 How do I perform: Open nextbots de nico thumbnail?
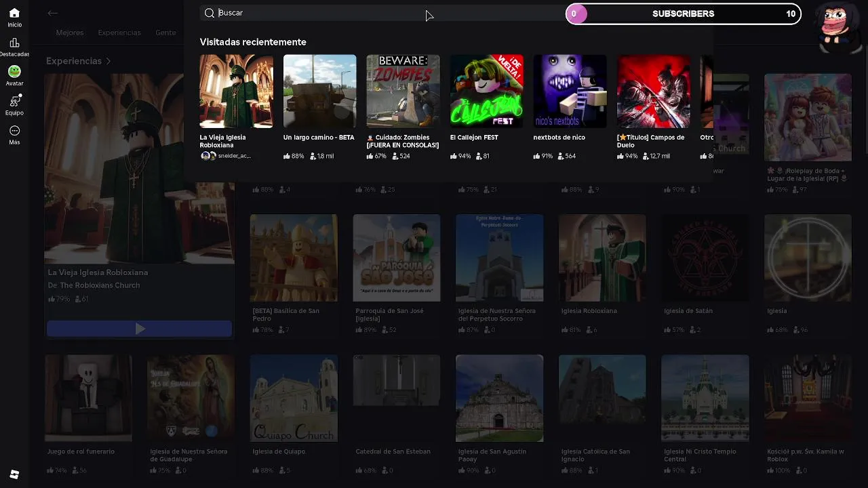tap(570, 91)
